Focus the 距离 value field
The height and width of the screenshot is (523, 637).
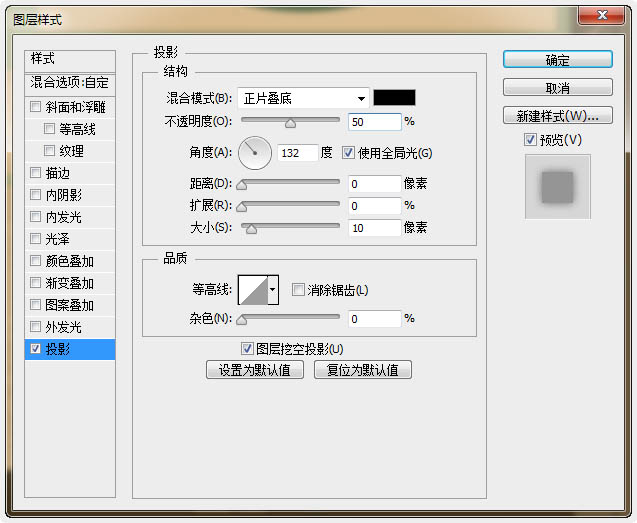coord(375,184)
